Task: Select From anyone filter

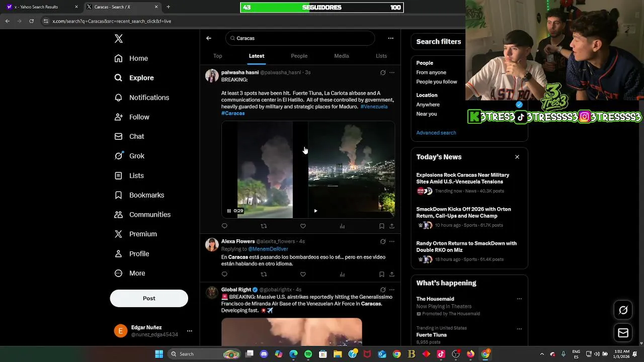Action: [x=431, y=72]
